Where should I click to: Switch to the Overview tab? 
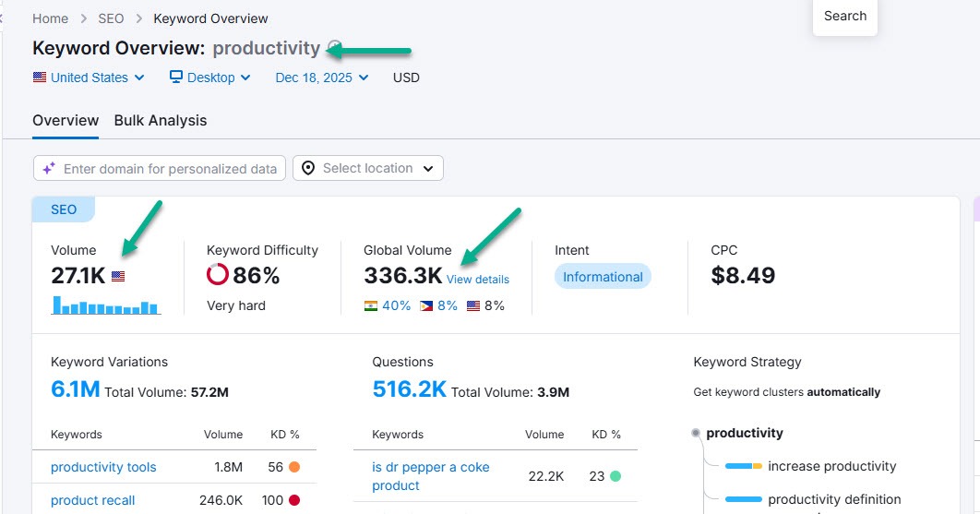click(66, 121)
